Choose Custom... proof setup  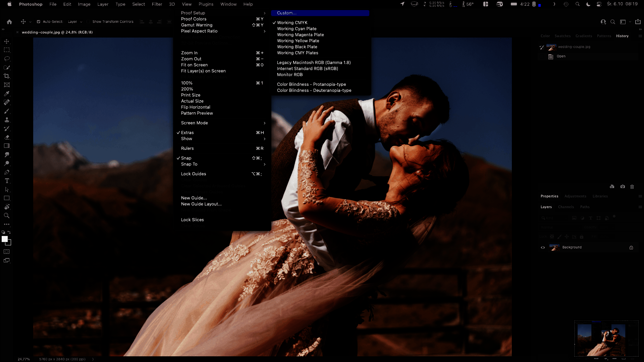[320, 13]
